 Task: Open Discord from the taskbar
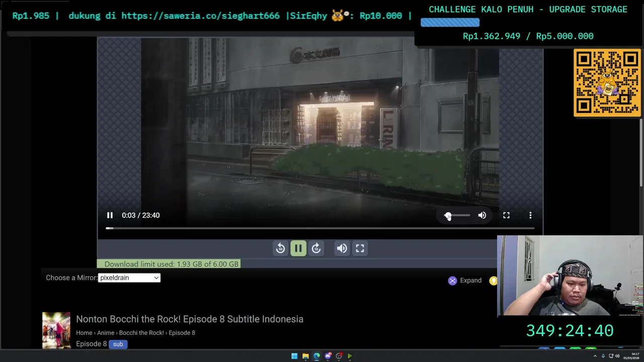coord(328,356)
